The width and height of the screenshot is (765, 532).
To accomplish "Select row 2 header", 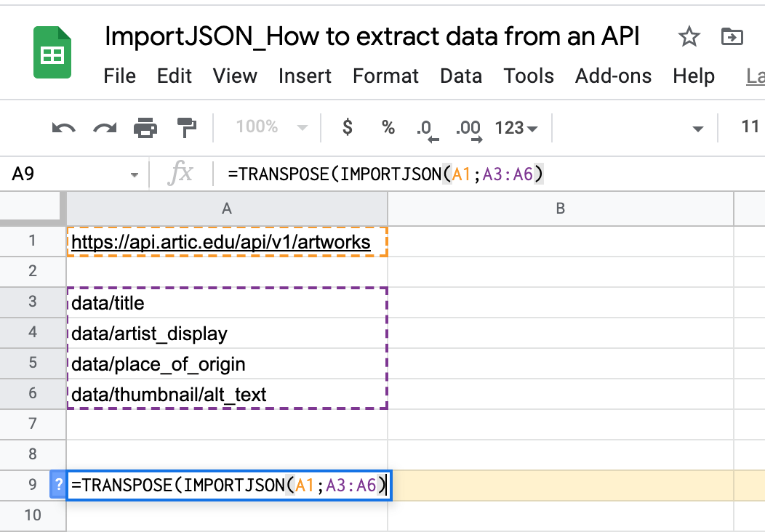I will [33, 271].
